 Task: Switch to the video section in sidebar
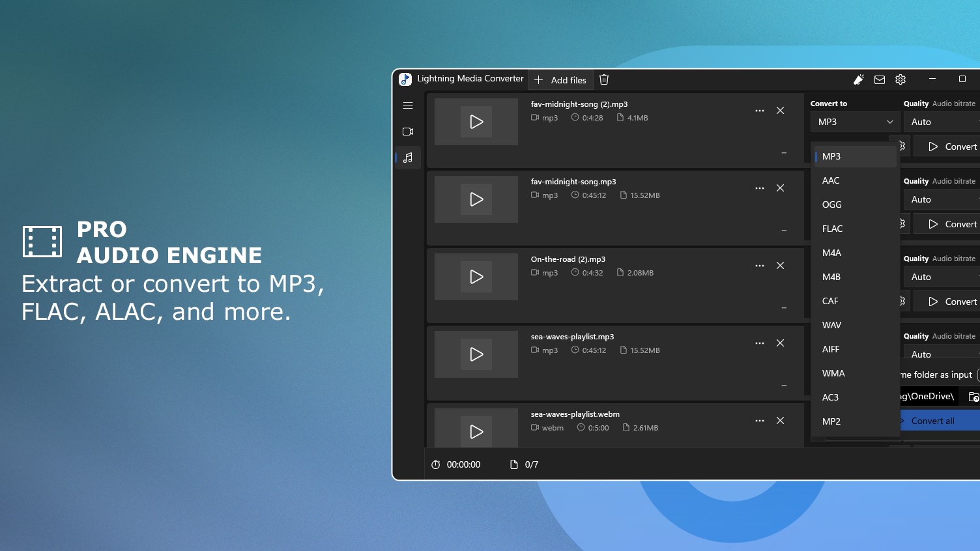408,132
